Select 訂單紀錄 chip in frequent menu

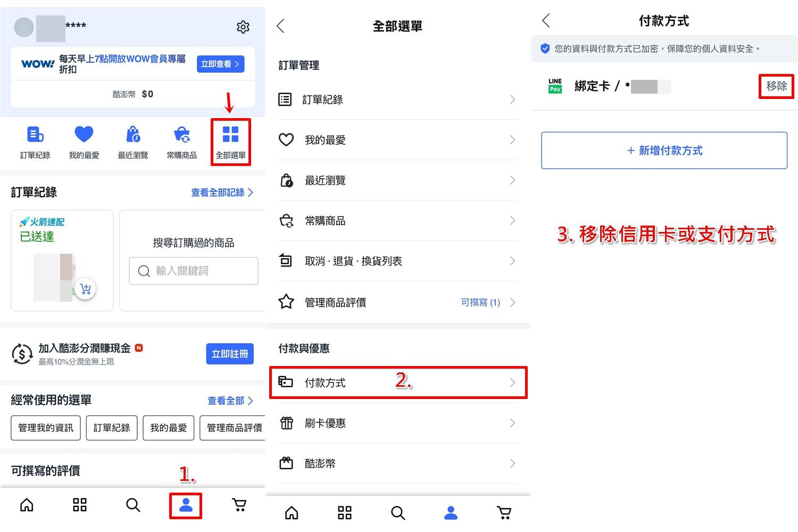[112, 428]
